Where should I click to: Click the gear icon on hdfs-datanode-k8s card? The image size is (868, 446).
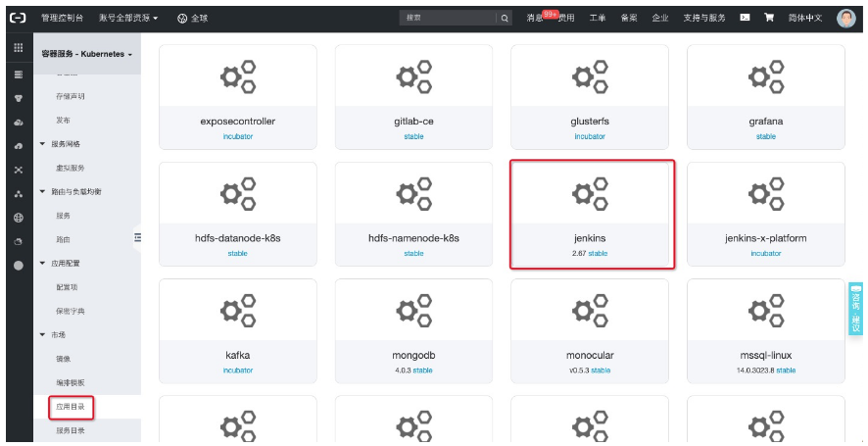click(x=238, y=193)
